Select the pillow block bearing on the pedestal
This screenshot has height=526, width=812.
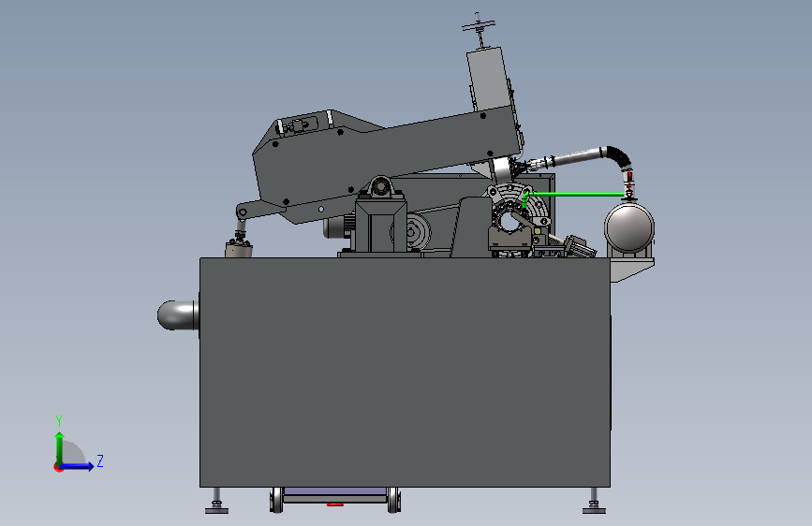pos(380,186)
